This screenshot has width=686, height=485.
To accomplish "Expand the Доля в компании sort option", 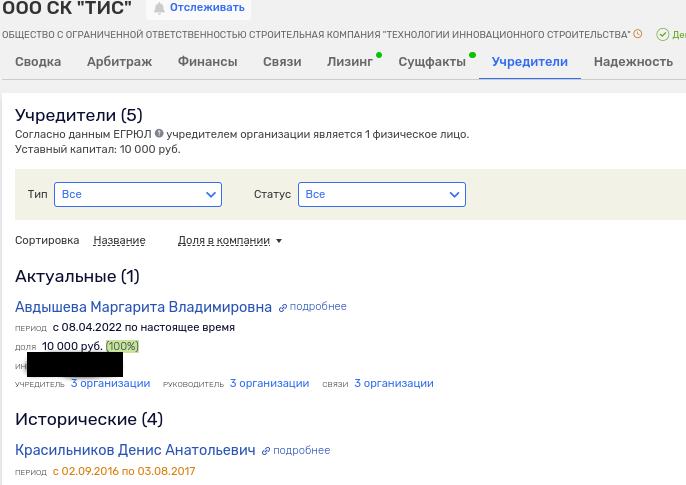I will point(230,241).
